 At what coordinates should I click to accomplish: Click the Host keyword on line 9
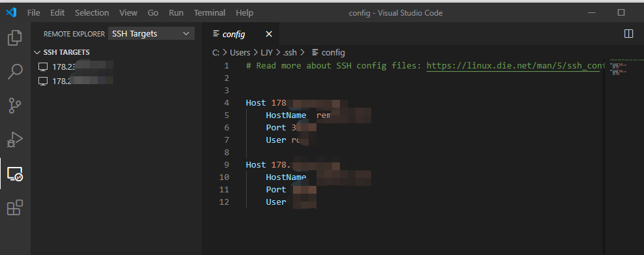pos(256,164)
